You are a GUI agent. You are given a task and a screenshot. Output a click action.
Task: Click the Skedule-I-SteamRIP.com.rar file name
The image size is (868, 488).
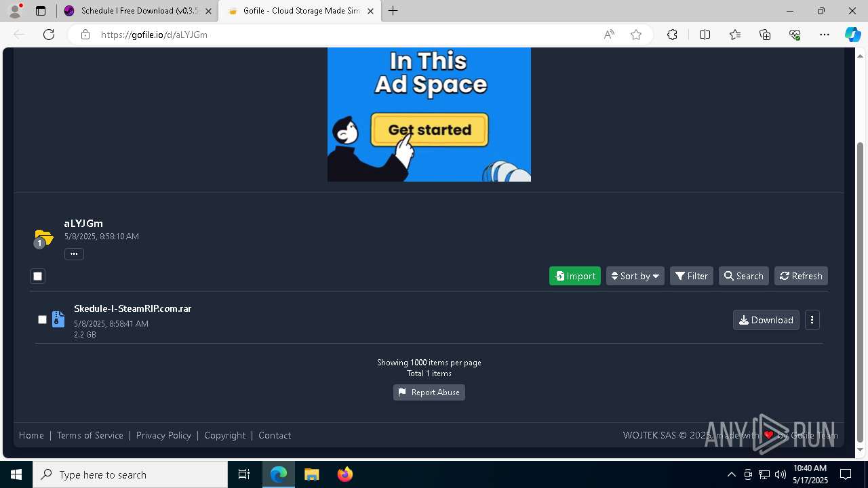[133, 308]
